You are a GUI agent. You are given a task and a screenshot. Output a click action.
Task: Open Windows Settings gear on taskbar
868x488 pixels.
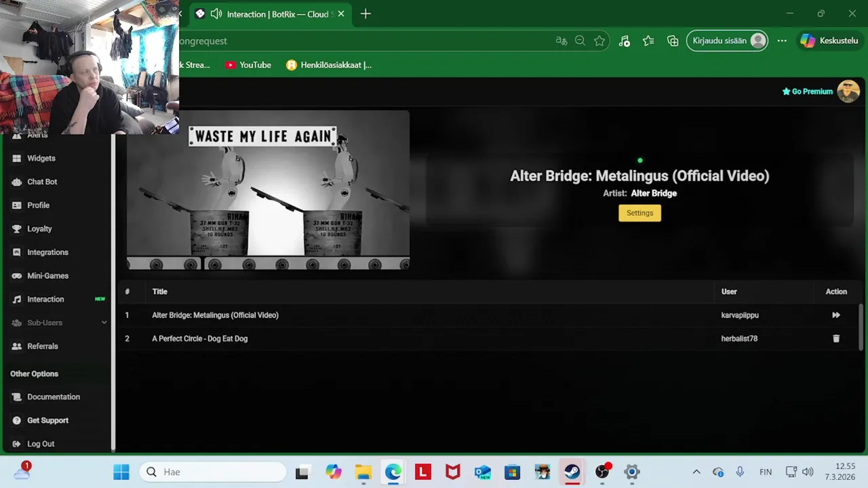(632, 472)
